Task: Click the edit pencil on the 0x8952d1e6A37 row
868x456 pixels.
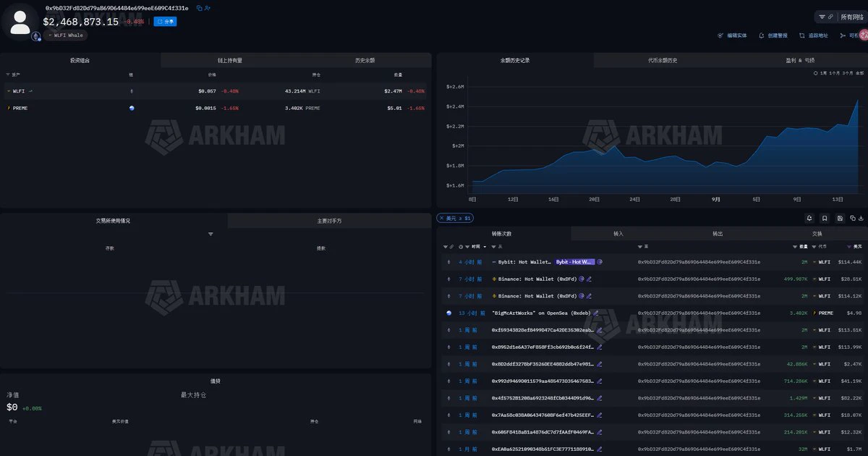Action: pos(599,347)
